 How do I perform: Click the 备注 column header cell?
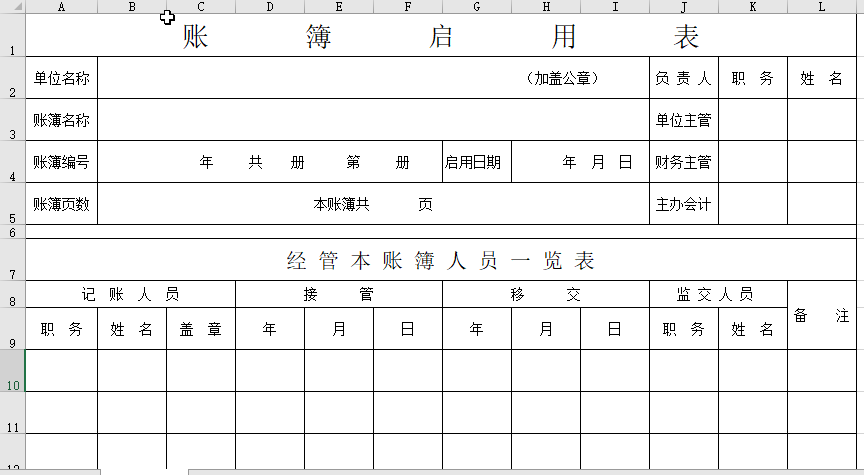(x=821, y=315)
